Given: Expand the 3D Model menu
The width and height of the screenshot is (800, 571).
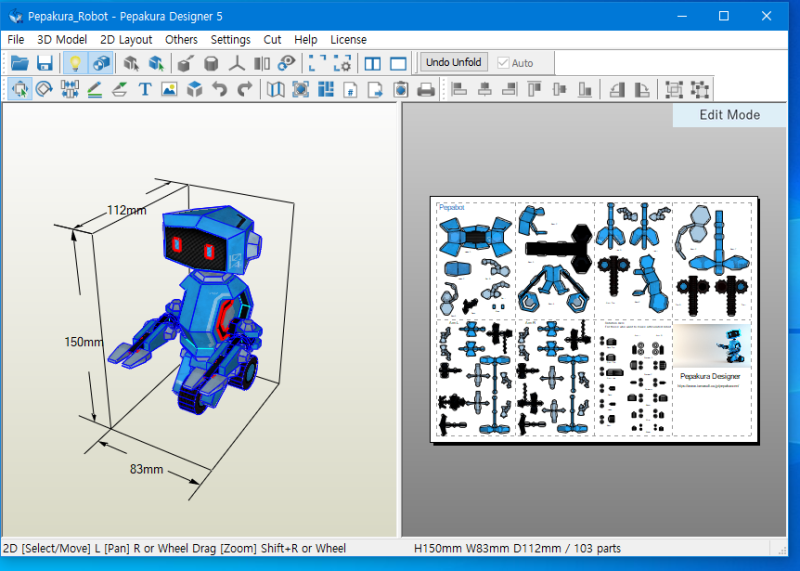Looking at the screenshot, I should [x=62, y=40].
